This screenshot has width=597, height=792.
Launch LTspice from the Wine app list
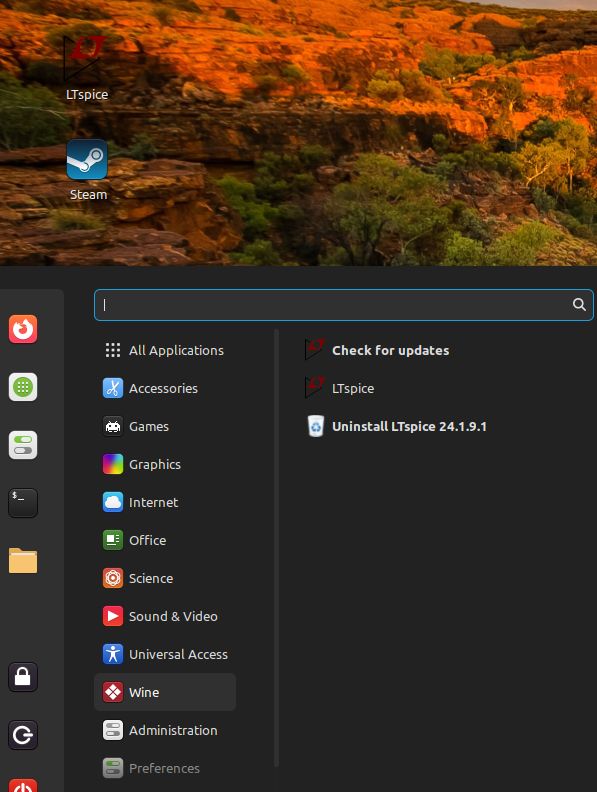click(353, 388)
